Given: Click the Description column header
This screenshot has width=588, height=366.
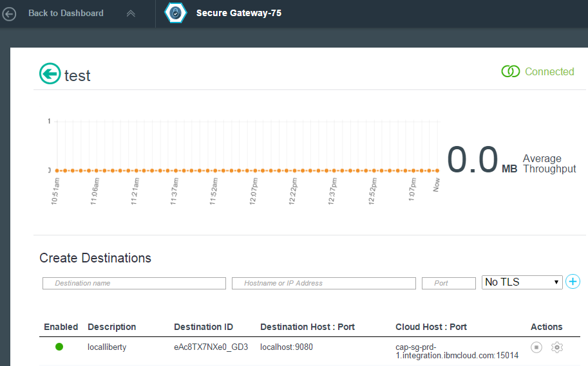Looking at the screenshot, I should (x=112, y=327).
